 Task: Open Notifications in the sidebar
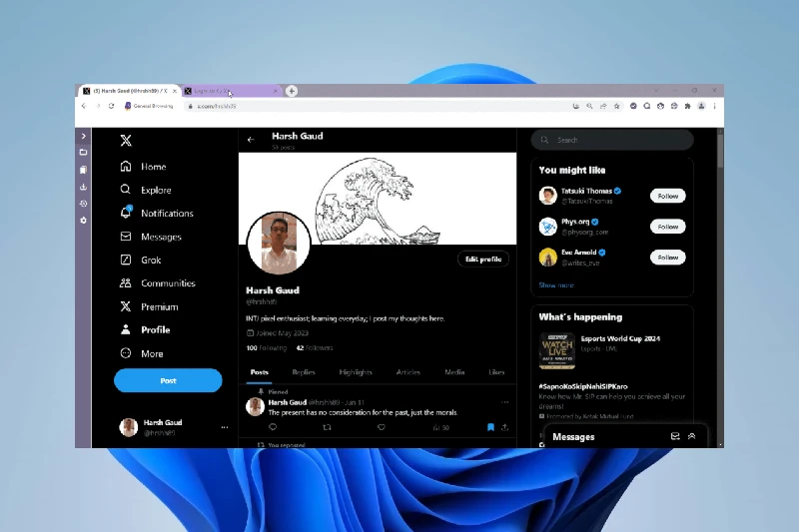click(157, 213)
